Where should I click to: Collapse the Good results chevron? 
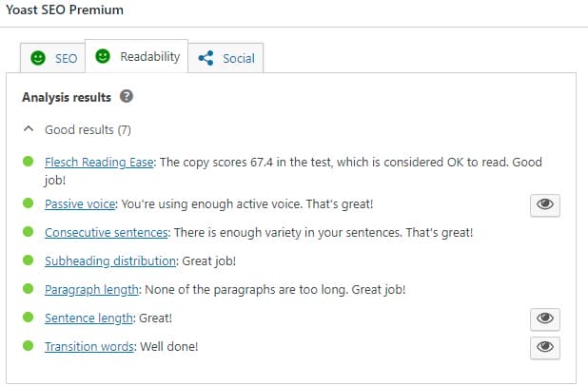click(x=29, y=129)
